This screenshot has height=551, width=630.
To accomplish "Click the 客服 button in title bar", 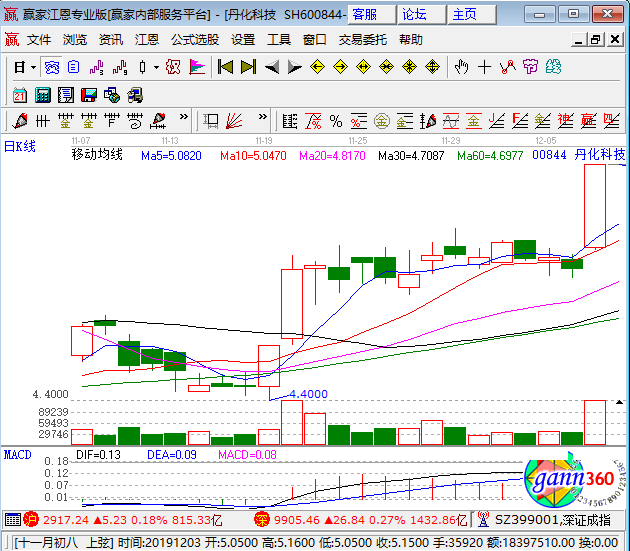I will pyautogui.click(x=365, y=14).
